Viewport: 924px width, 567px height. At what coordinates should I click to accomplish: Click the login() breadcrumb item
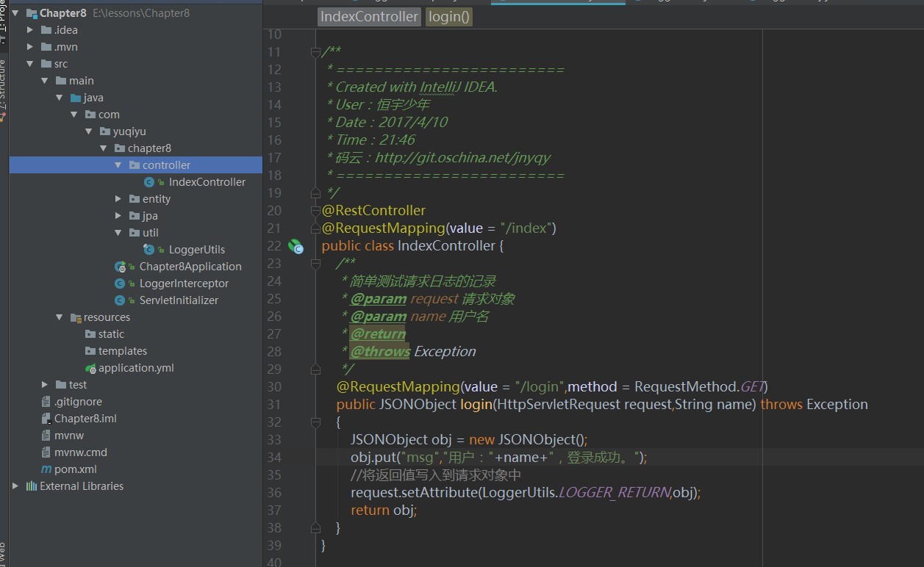[x=449, y=17]
